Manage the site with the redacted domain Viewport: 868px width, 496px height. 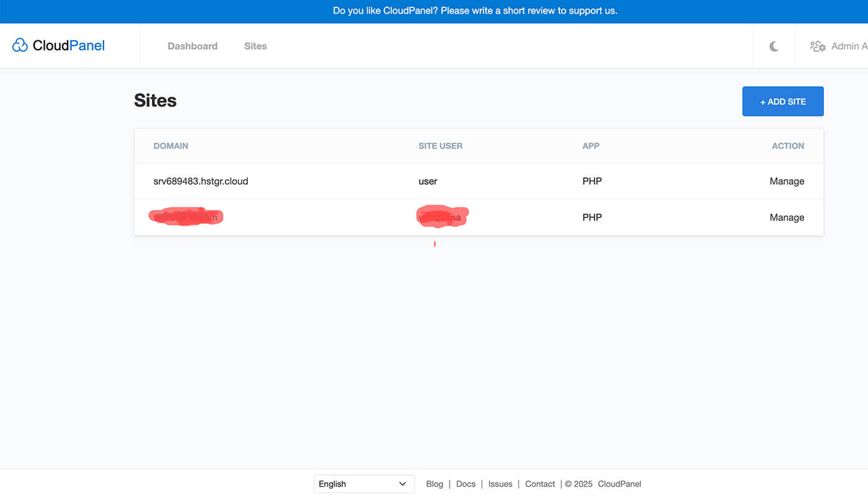787,217
